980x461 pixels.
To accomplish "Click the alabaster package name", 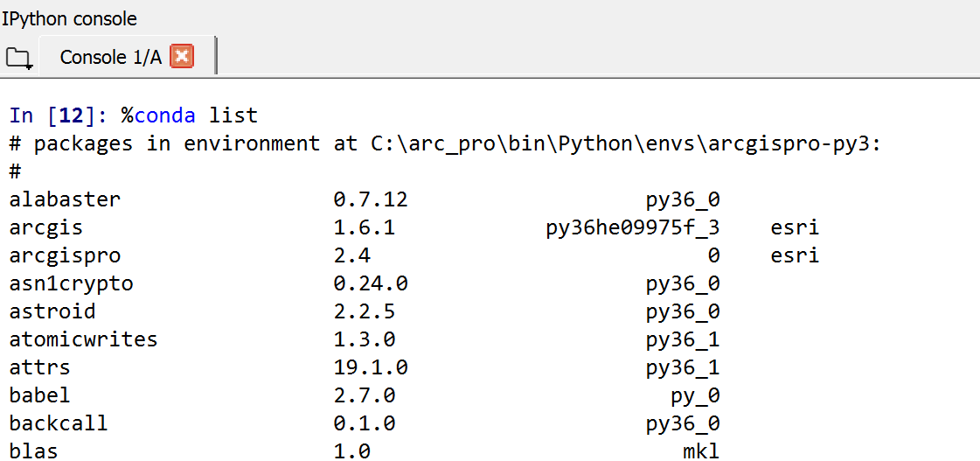I will [x=65, y=199].
